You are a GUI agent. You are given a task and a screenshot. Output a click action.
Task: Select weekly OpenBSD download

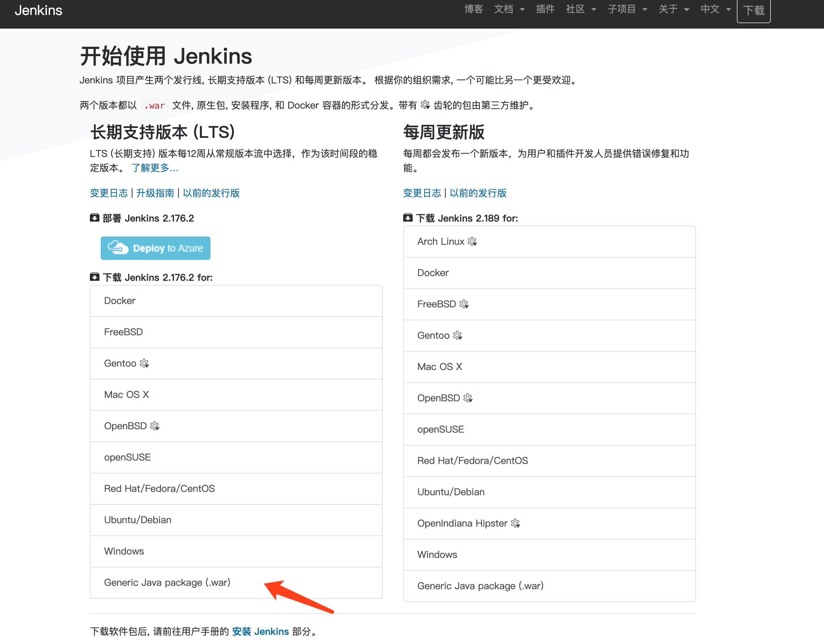(x=549, y=398)
